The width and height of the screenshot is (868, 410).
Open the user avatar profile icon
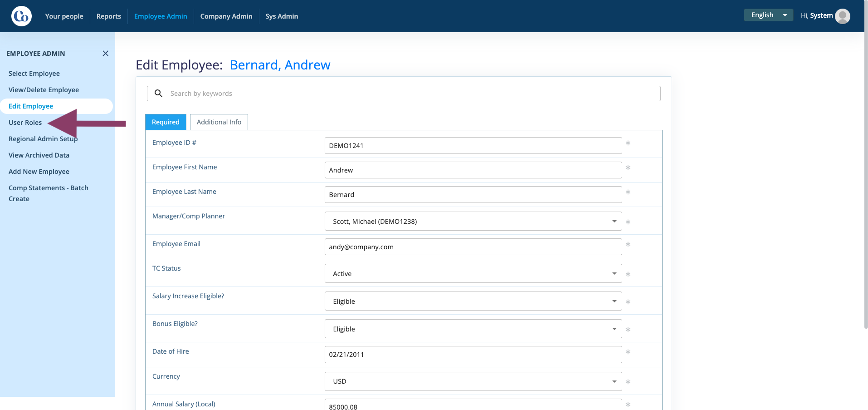tap(843, 16)
